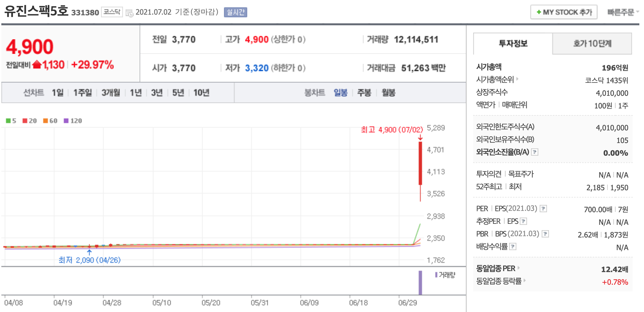Click the 최고 4,900 (07/02) chart label

coord(392,129)
